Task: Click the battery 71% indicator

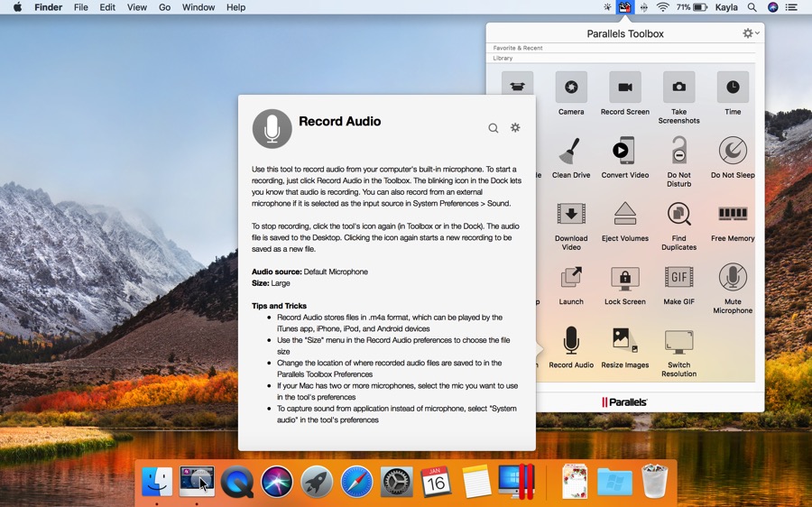Action: [691, 7]
